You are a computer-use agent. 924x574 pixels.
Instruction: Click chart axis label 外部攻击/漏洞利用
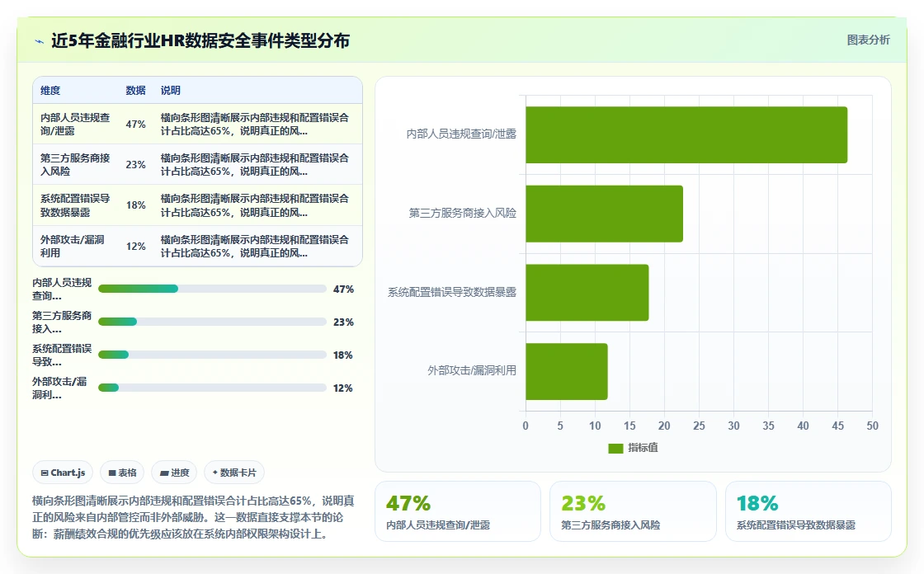(x=472, y=370)
